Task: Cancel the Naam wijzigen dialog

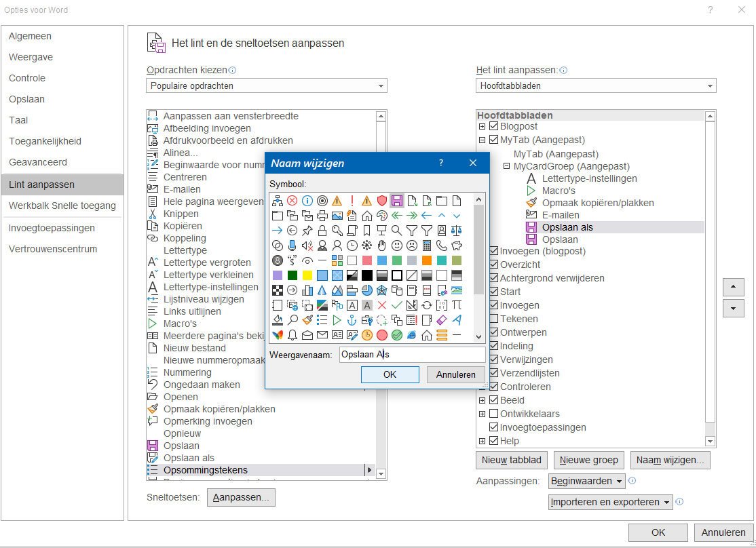Action: coord(455,374)
